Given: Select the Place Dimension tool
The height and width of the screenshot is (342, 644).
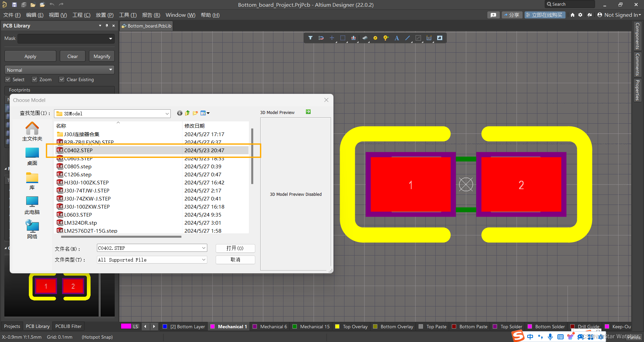Looking at the screenshot, I should click(429, 38).
